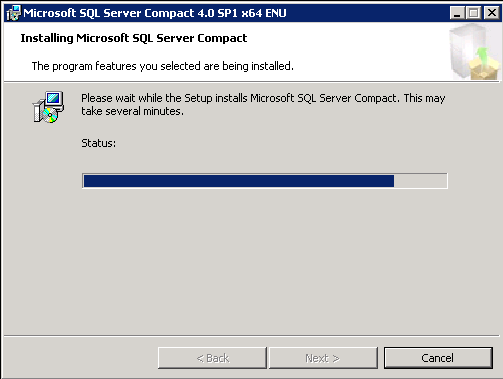Select the "Status:" label
503x379 pixels.
99,143
